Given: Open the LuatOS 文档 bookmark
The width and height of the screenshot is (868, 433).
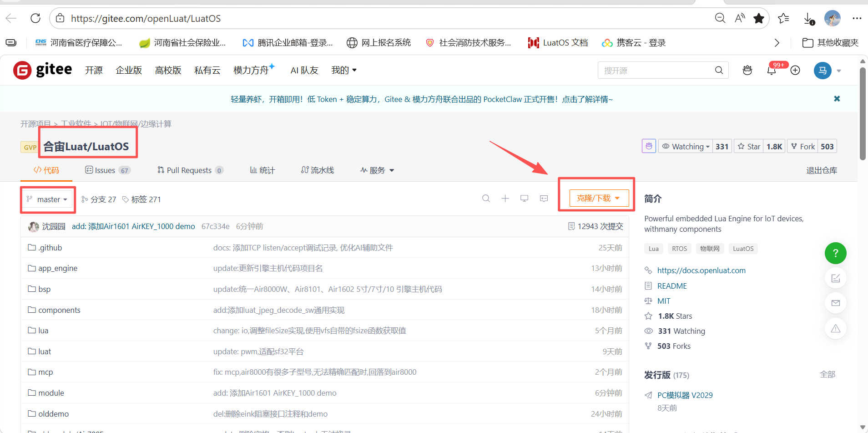Looking at the screenshot, I should 558,43.
